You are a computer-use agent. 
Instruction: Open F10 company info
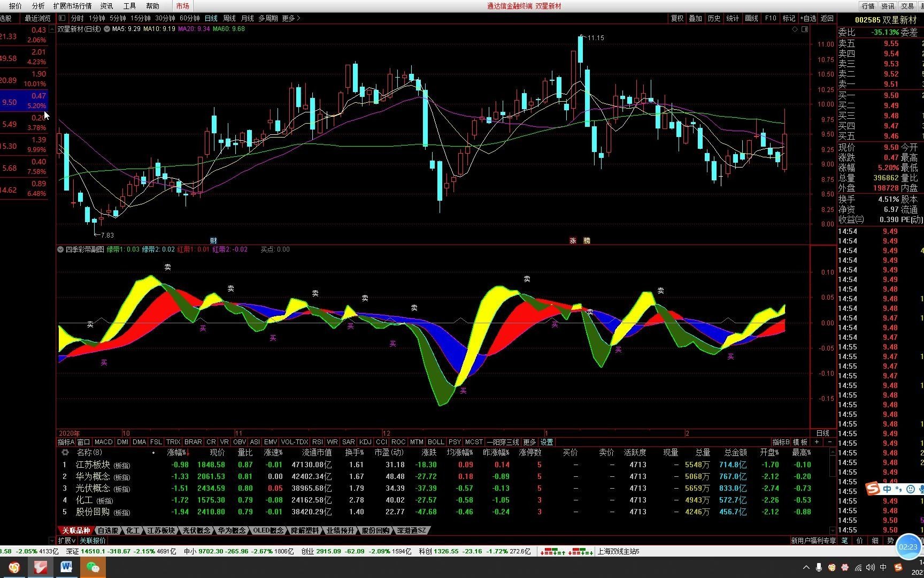click(x=771, y=18)
